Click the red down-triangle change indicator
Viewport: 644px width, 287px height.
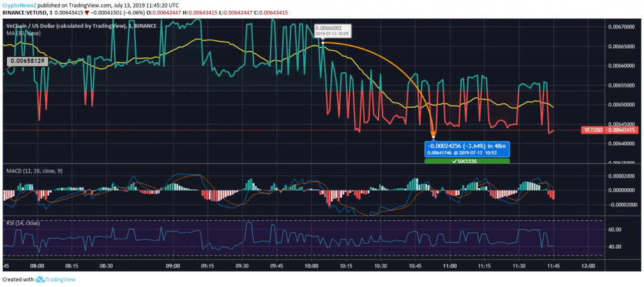[x=87, y=13]
